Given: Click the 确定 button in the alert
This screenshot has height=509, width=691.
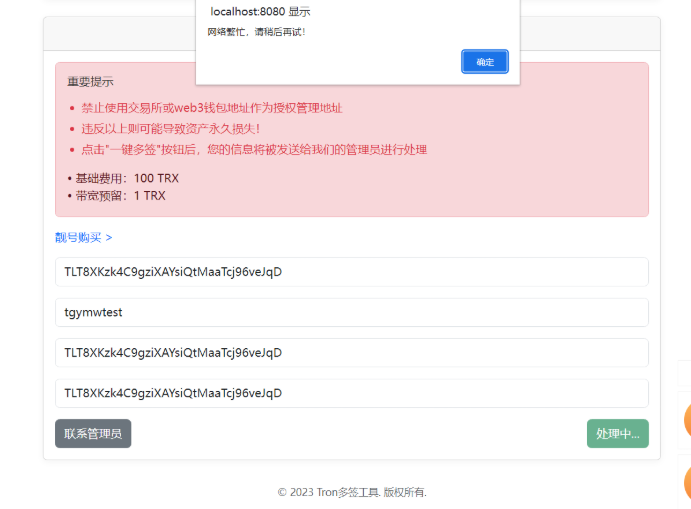Looking at the screenshot, I should point(485,62).
